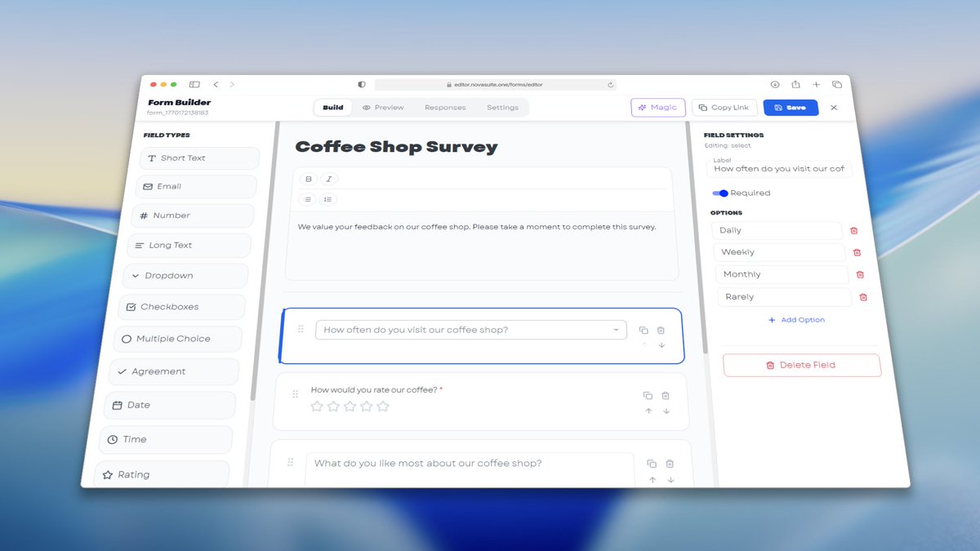Edit the Rarely option

[x=785, y=297]
